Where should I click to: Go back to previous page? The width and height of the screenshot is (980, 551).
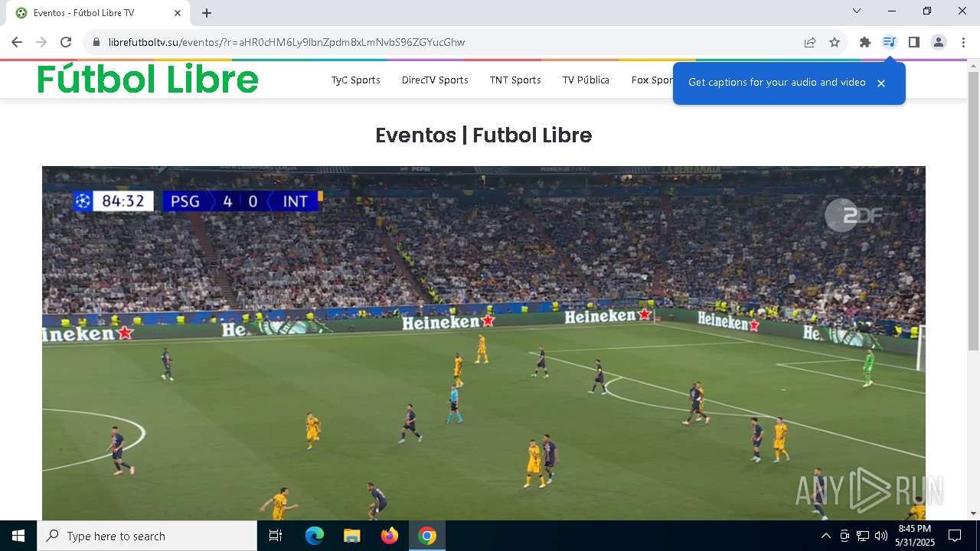point(17,42)
